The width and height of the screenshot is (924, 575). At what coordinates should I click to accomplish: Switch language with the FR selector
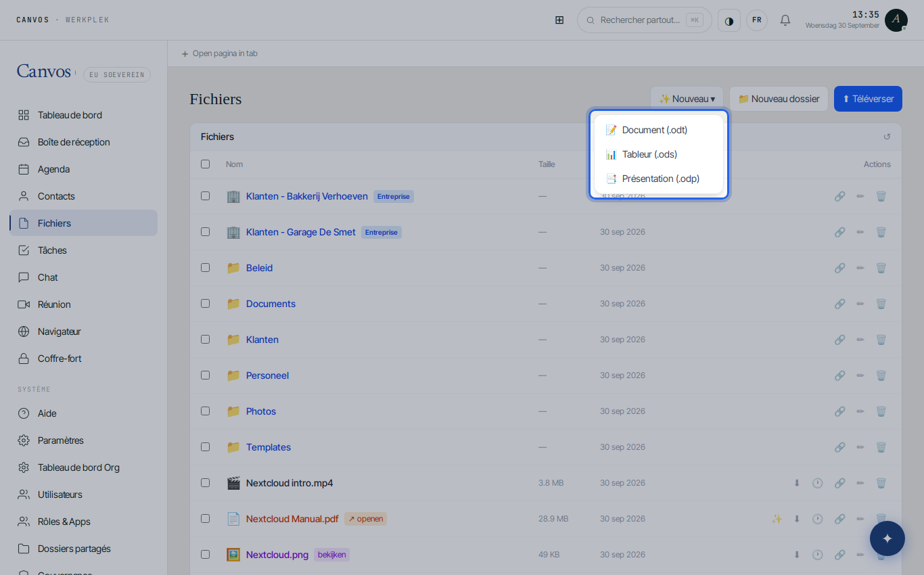(x=757, y=20)
